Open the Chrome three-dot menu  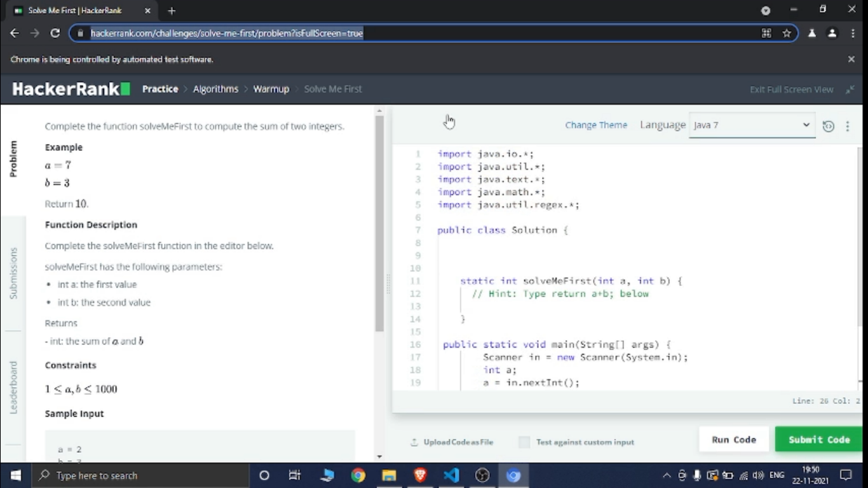click(853, 33)
